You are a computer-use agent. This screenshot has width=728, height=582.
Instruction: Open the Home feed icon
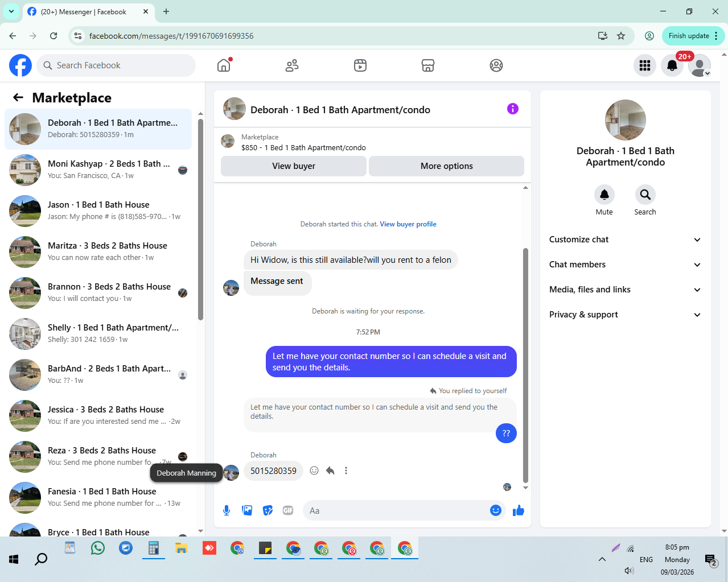[224, 65]
